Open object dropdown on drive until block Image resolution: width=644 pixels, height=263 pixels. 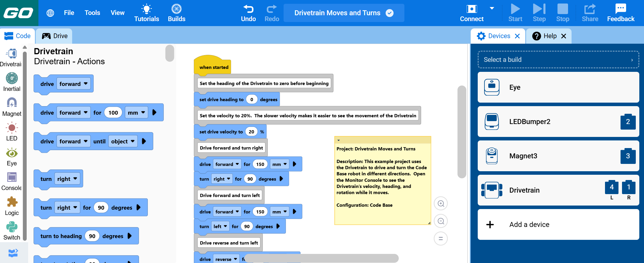pos(123,141)
